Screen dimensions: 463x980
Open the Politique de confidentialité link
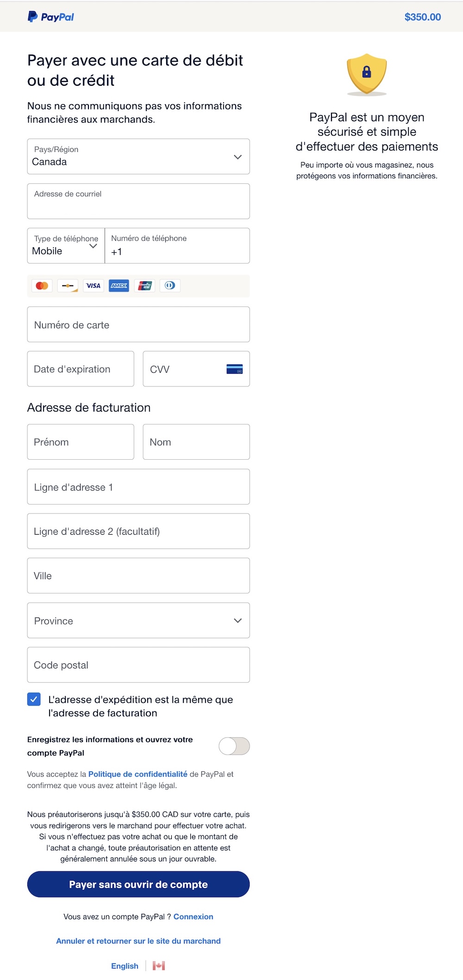point(138,774)
